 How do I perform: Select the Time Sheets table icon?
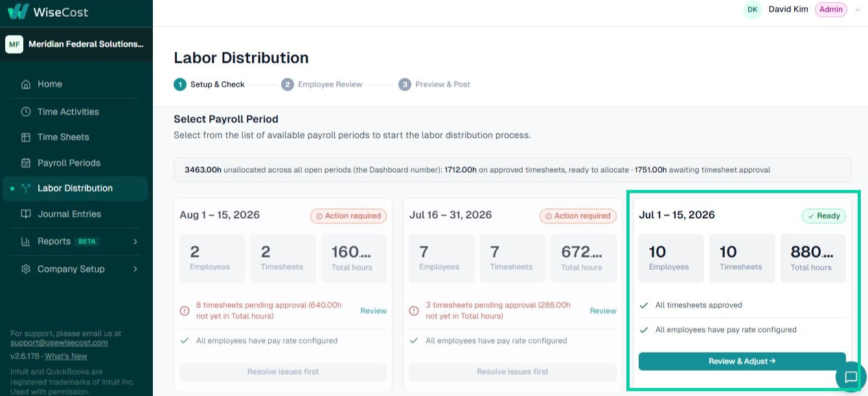tap(26, 137)
